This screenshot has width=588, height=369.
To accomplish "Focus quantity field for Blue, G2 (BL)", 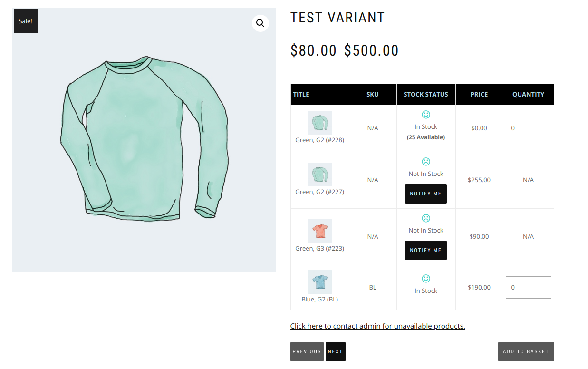I will click(528, 287).
